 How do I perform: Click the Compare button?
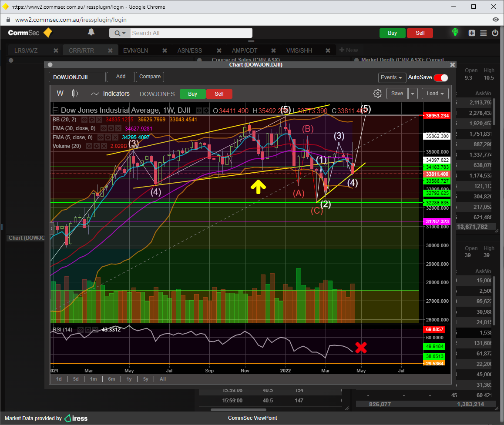pyautogui.click(x=150, y=77)
